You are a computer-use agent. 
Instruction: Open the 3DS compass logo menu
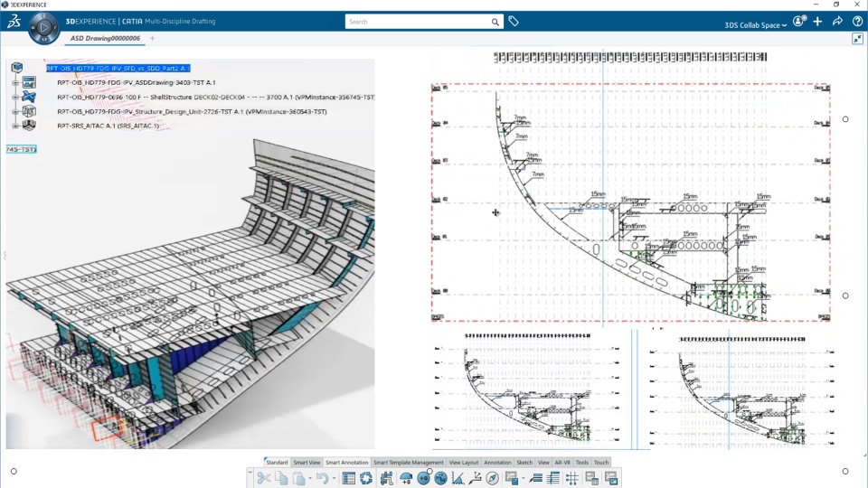pyautogui.click(x=14, y=22)
